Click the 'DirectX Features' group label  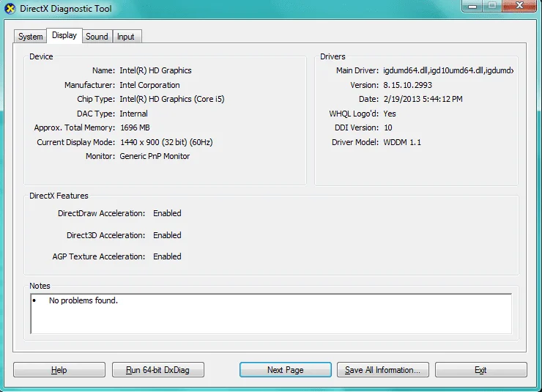[59, 196]
